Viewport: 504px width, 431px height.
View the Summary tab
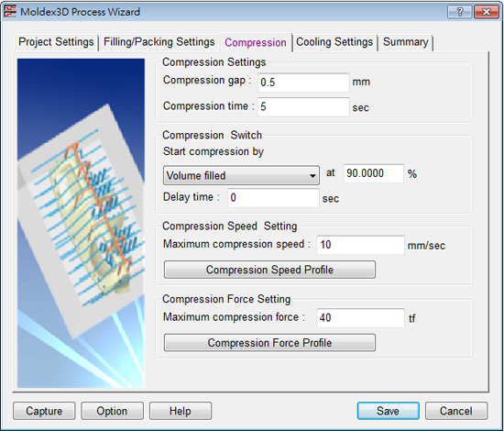pyautogui.click(x=405, y=42)
